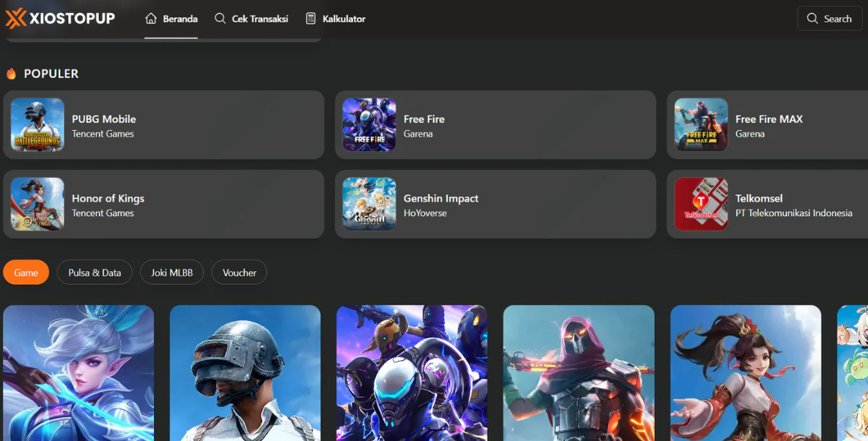
Task: Click Tencent Games under Honor of Kings
Action: pyautogui.click(x=103, y=213)
